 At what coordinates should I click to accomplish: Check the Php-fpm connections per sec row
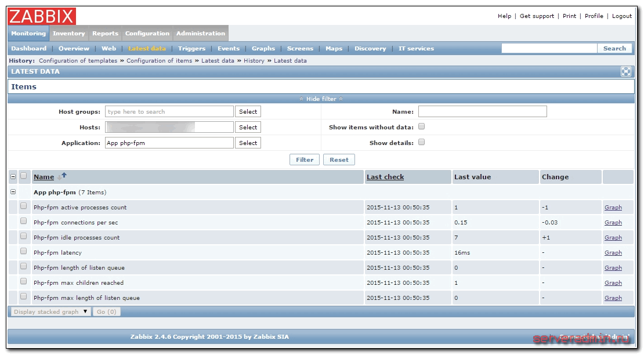click(23, 221)
